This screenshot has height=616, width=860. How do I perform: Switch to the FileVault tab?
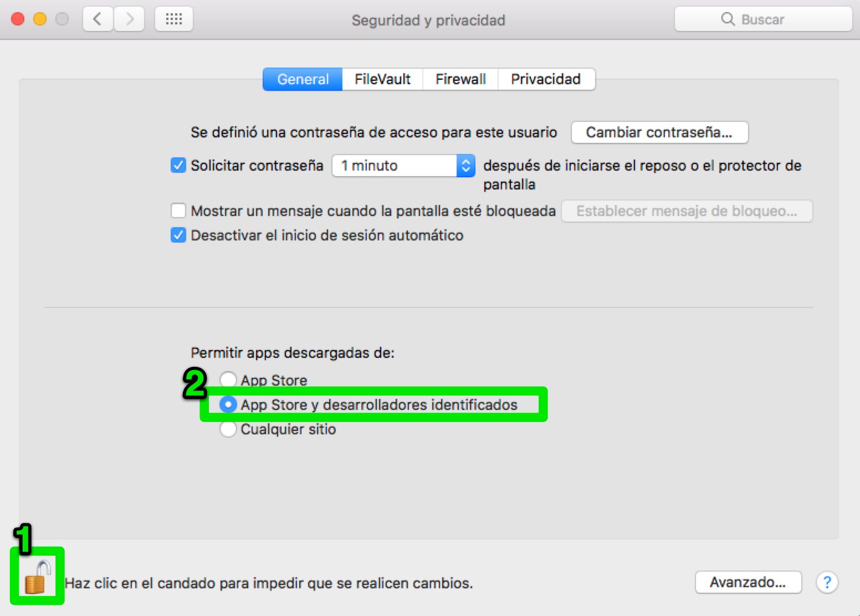click(382, 79)
